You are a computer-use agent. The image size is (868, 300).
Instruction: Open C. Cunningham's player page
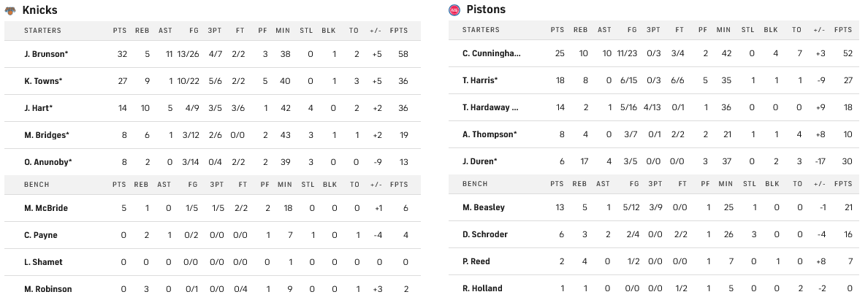click(492, 53)
